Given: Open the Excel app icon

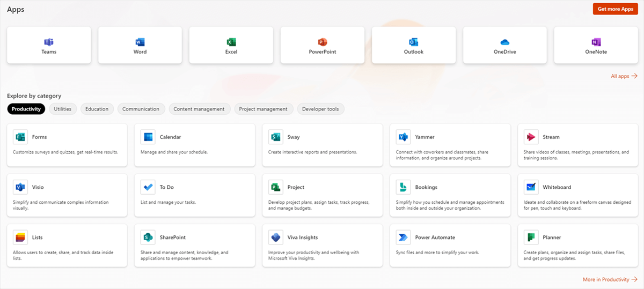Looking at the screenshot, I should pos(231,42).
